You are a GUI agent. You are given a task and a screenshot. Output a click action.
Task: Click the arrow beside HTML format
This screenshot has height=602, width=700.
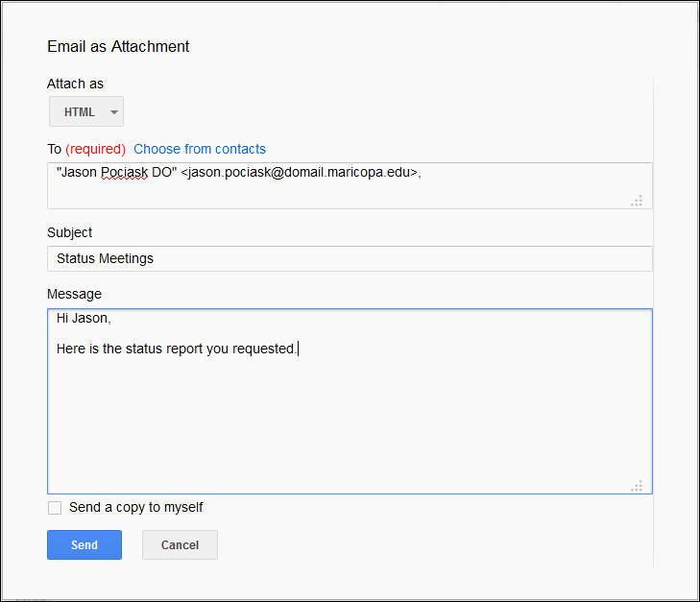[x=114, y=112]
